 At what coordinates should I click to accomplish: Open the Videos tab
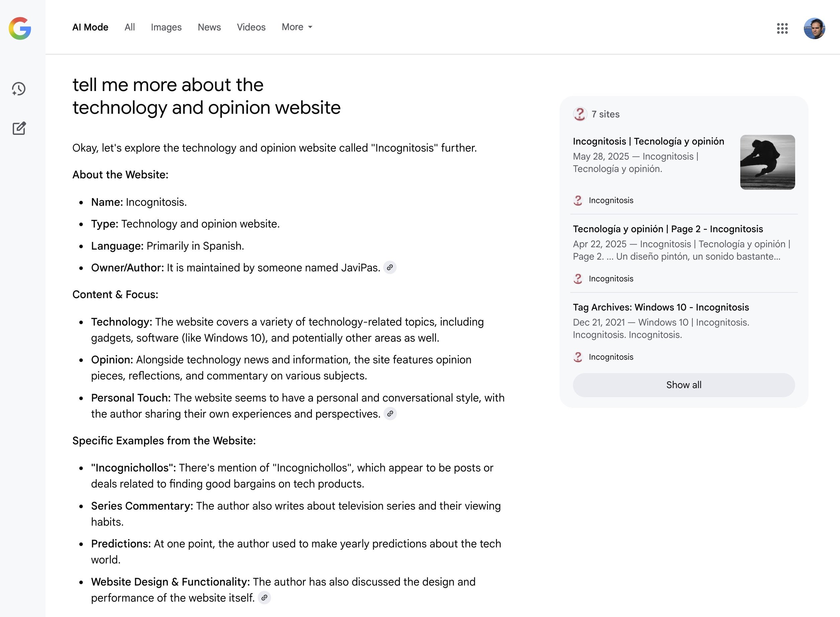coord(251,27)
